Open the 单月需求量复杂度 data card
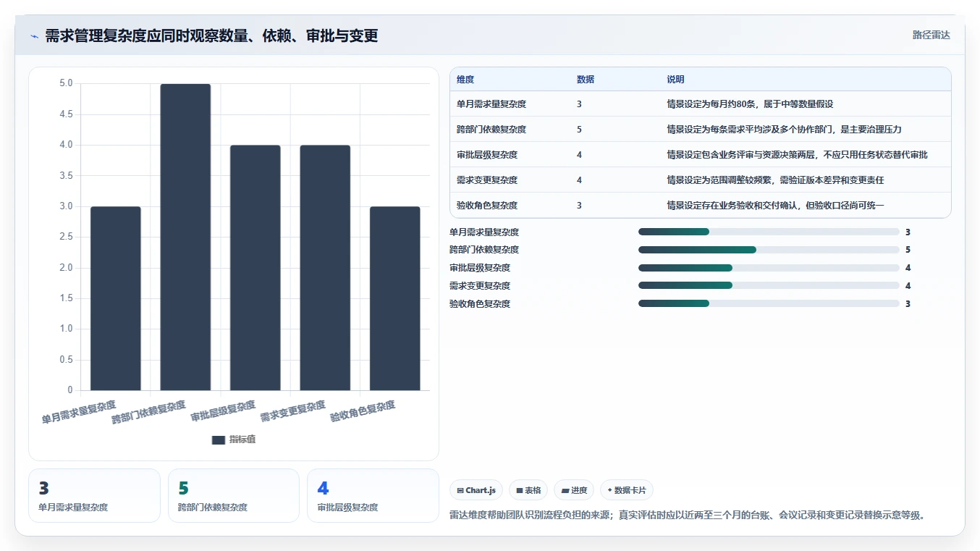980x551 pixels. coord(94,495)
